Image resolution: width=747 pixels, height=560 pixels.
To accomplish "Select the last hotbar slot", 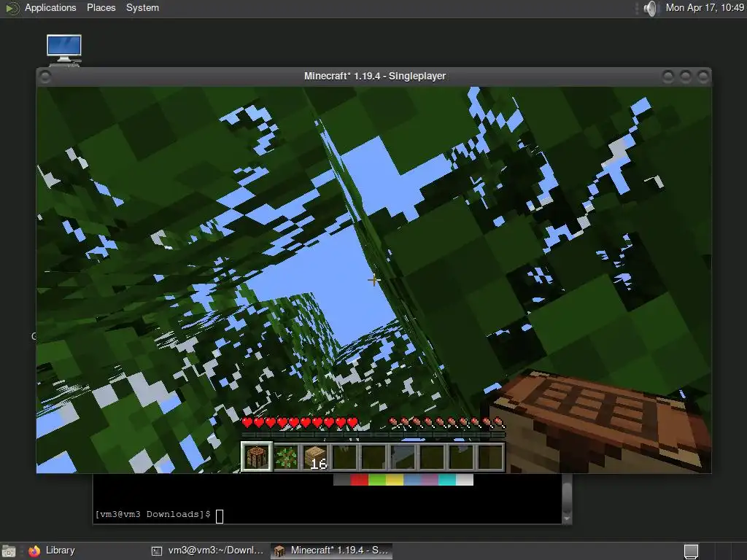I will click(491, 456).
